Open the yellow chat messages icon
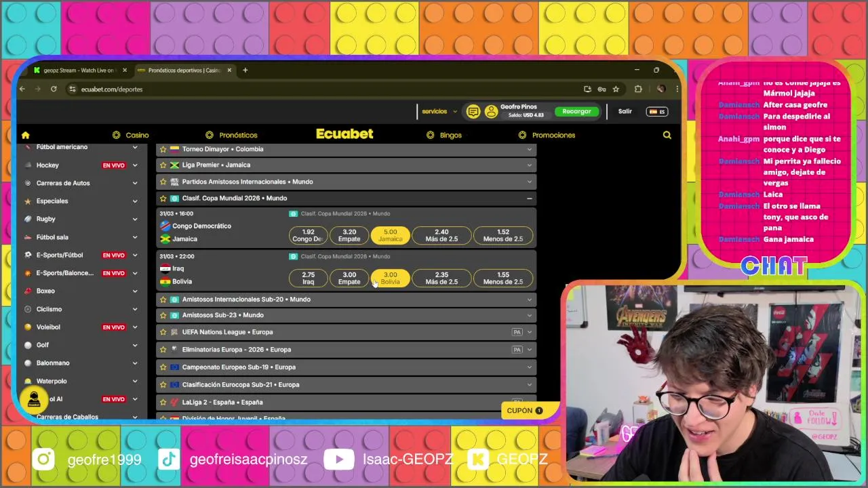 [x=473, y=112]
